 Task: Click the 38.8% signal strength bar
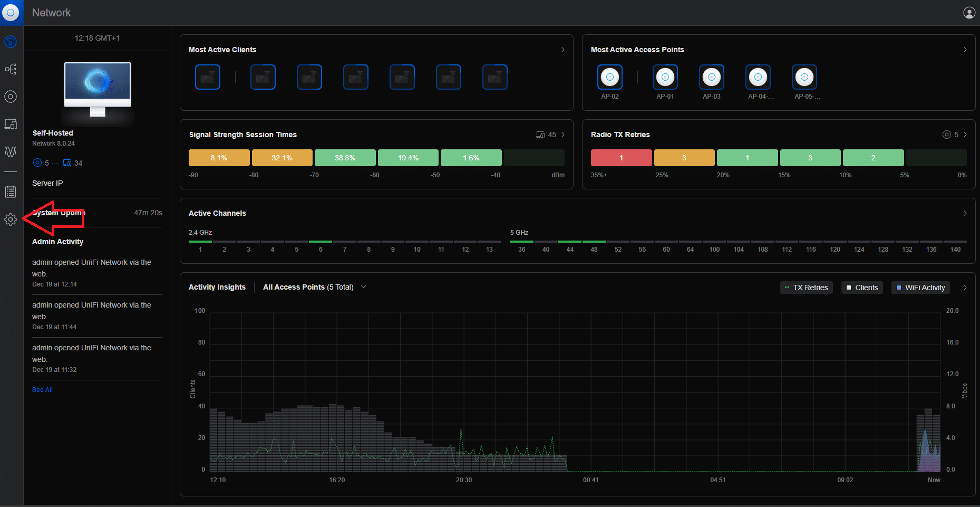(x=345, y=158)
